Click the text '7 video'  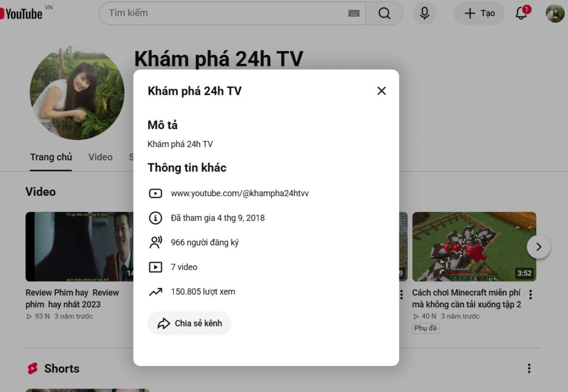click(x=184, y=267)
